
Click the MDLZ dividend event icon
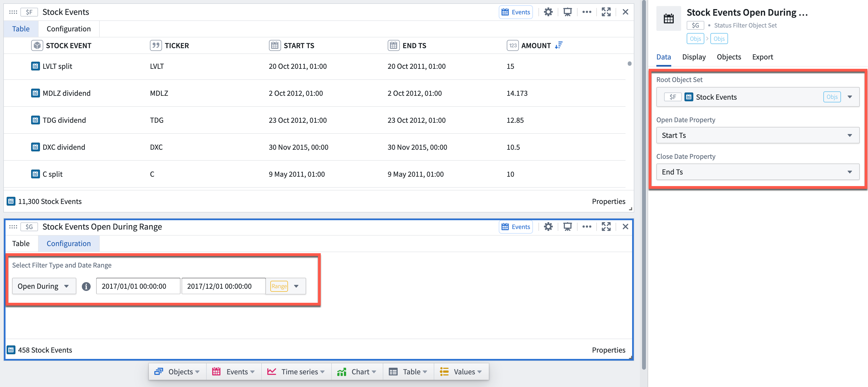(x=35, y=93)
